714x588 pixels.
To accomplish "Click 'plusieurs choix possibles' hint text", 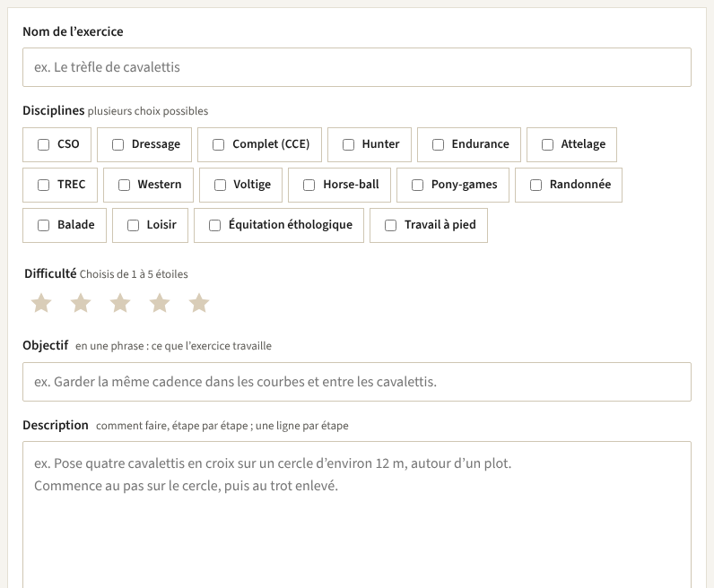I will 148,111.
